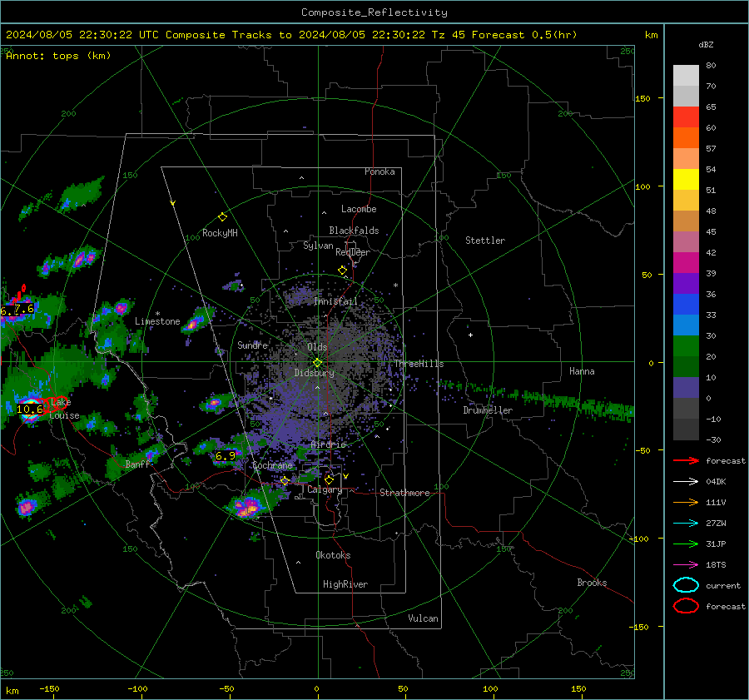Click the orange 111V arrow legend icon
Screen dimensions: 749x700
click(x=686, y=502)
